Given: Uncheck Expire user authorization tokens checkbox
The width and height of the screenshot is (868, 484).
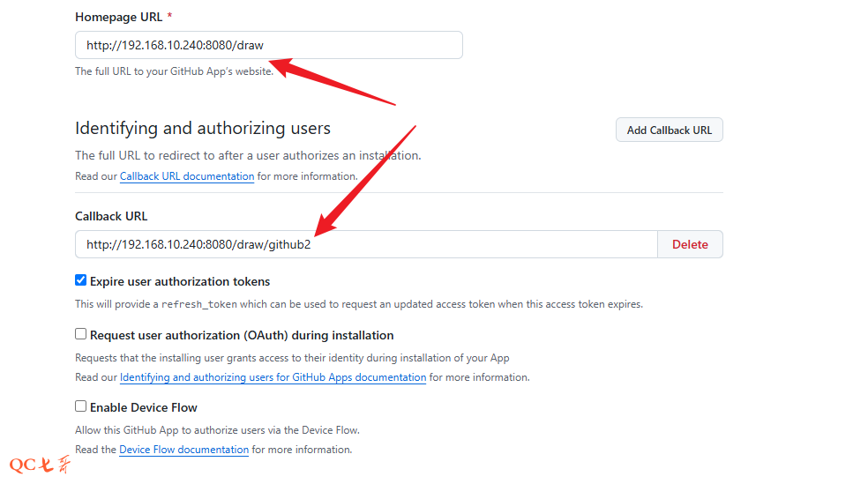Looking at the screenshot, I should point(81,281).
